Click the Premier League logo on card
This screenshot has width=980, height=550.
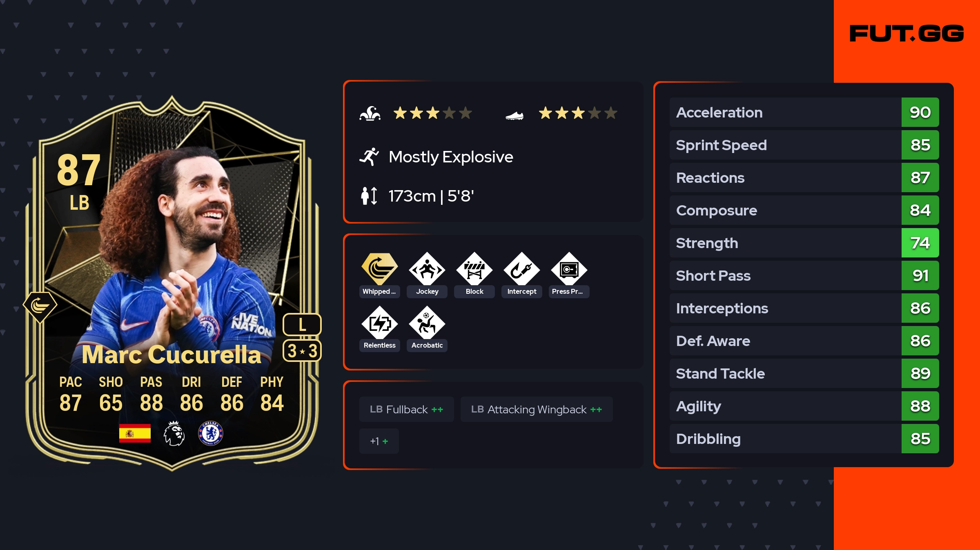[174, 433]
